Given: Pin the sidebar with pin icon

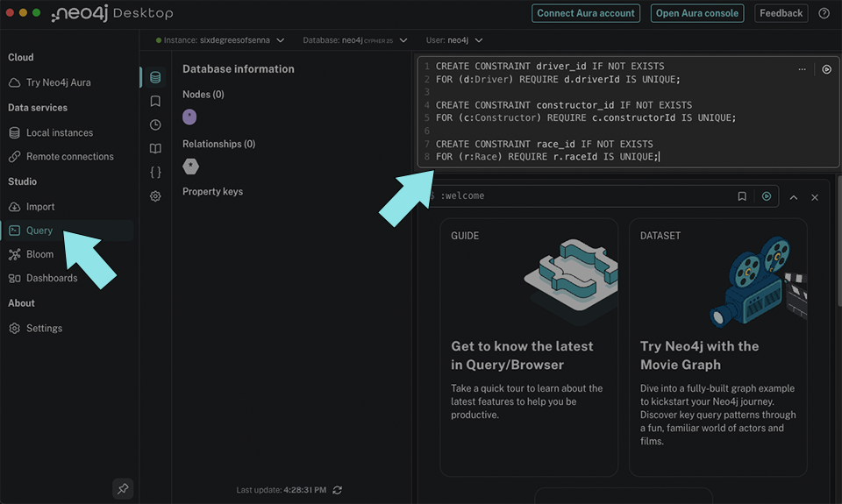Looking at the screenshot, I should 123,488.
